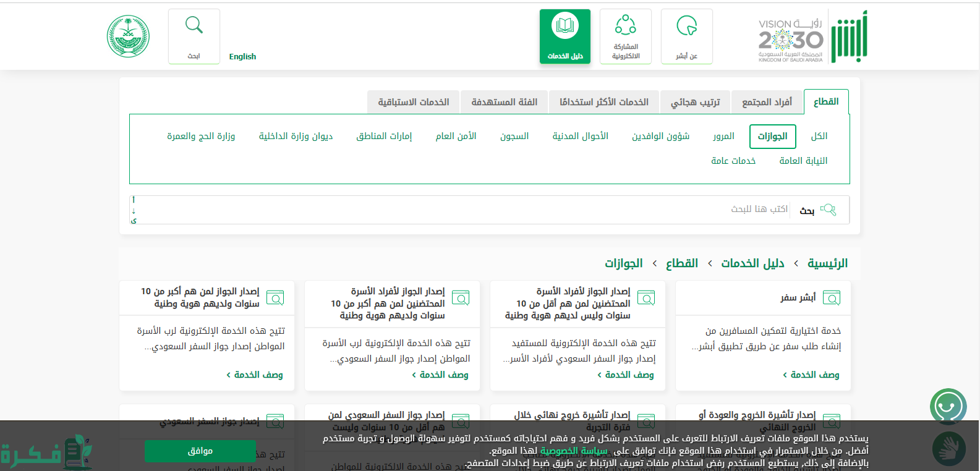Click the موافق cookie consent button
The image size is (980, 471).
[x=200, y=451]
